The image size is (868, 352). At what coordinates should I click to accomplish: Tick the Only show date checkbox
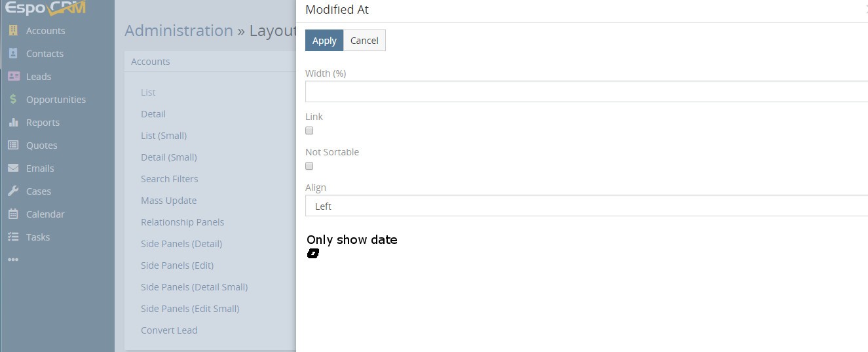(313, 254)
